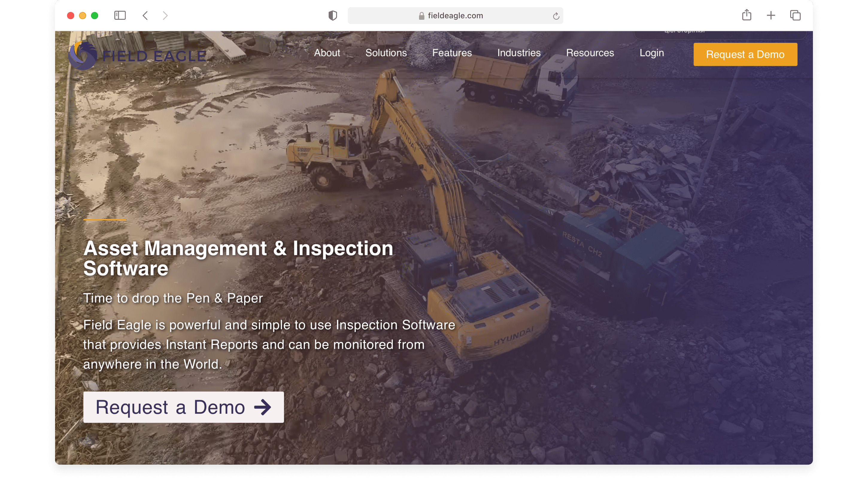868x500 pixels.
Task: Open the privacy shield report icon
Action: click(333, 16)
